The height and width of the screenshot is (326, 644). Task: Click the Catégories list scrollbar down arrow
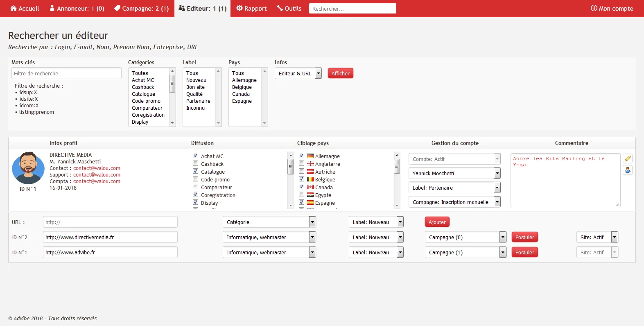tap(172, 123)
